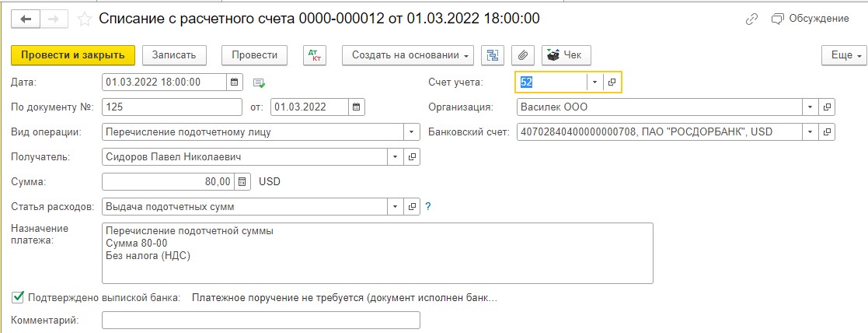Viewport: 868px width, 333px height.
Task: Copy link using the chain icon
Action: [751, 19]
